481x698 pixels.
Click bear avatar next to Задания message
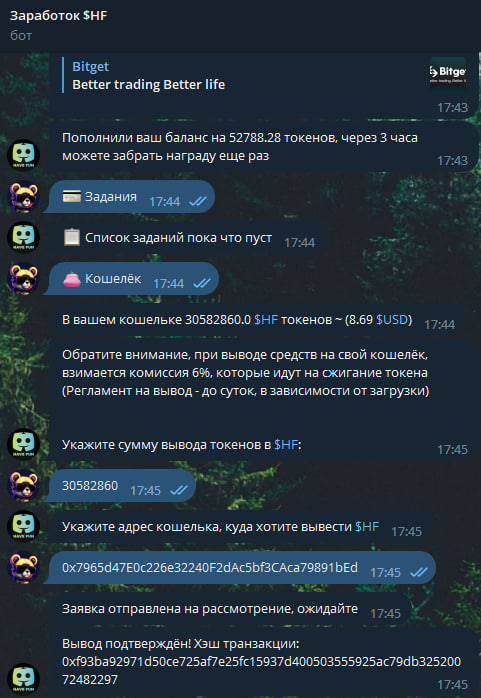[24, 196]
